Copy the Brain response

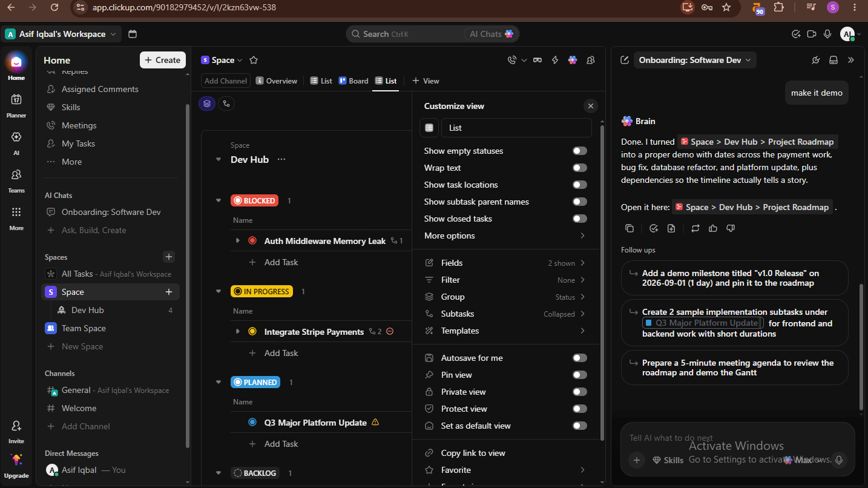630,228
